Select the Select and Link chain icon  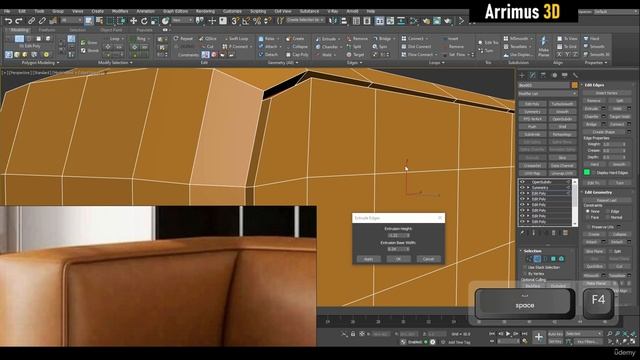point(31,20)
